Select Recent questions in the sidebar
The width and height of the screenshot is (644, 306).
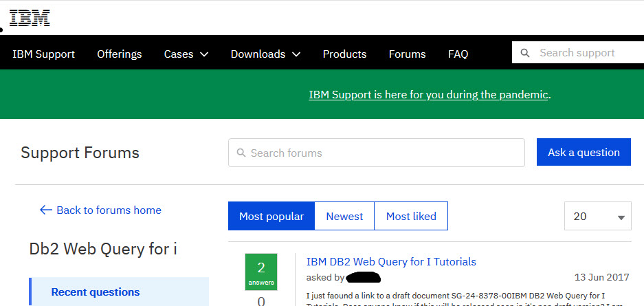(x=119, y=292)
